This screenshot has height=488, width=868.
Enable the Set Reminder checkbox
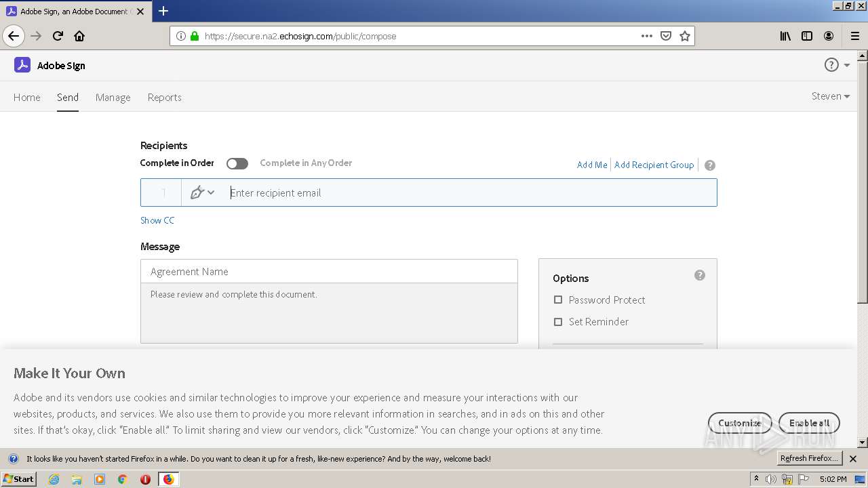pos(558,321)
